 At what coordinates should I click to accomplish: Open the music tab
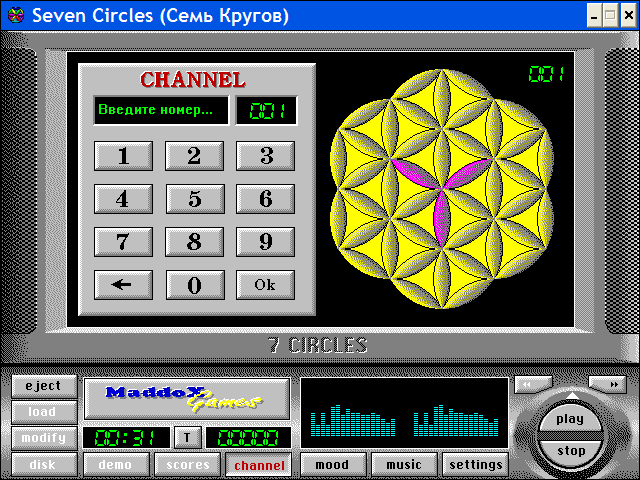(x=404, y=464)
